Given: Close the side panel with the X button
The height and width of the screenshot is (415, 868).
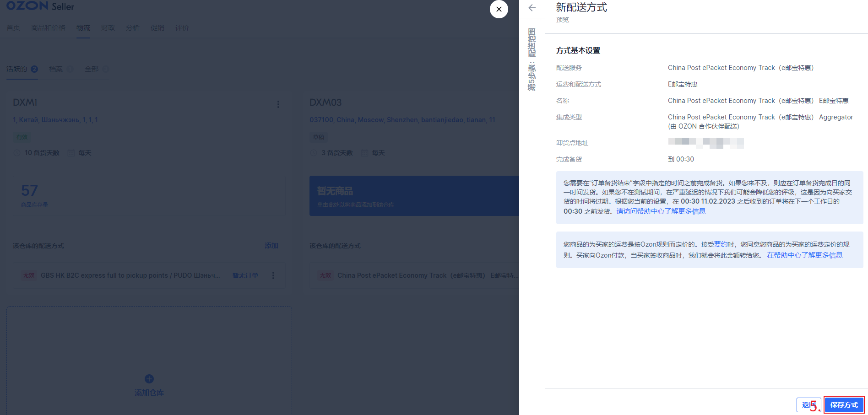Looking at the screenshot, I should point(499,9).
